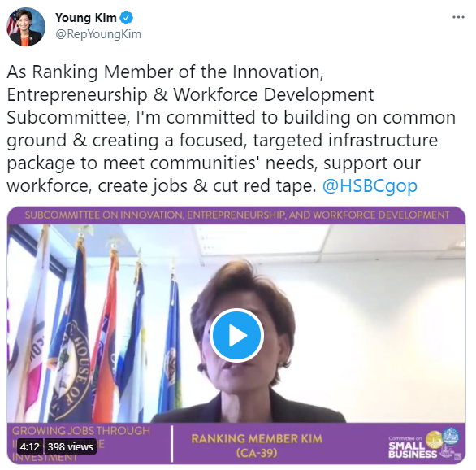The image size is (476, 470).
Task: Open the tweet text body
Action: point(231,128)
